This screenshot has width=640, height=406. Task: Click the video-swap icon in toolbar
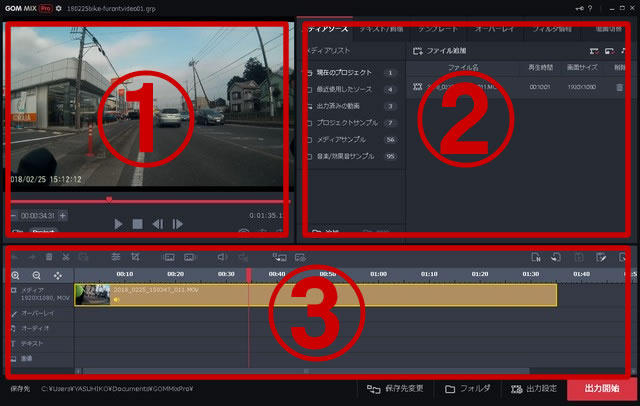tap(280, 257)
